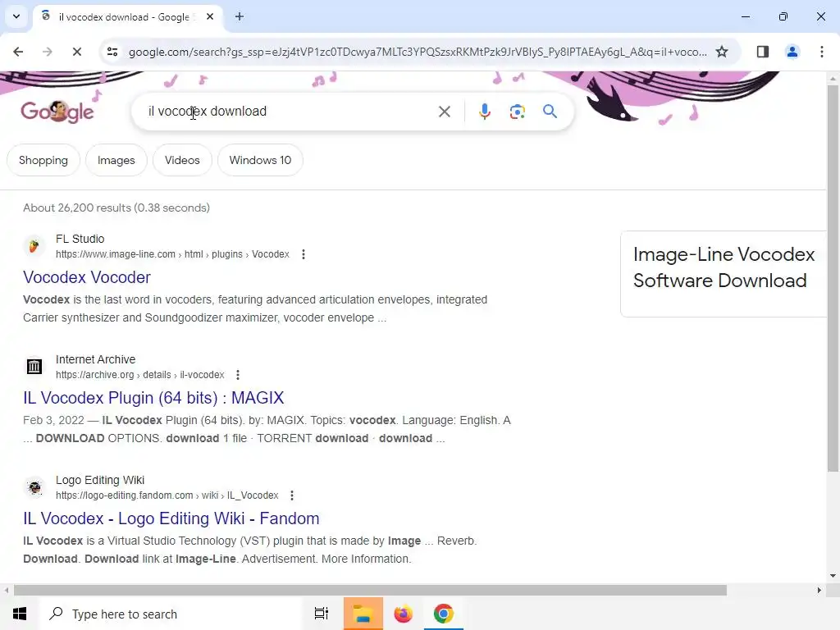Click the scroll down arrow

(x=833, y=576)
